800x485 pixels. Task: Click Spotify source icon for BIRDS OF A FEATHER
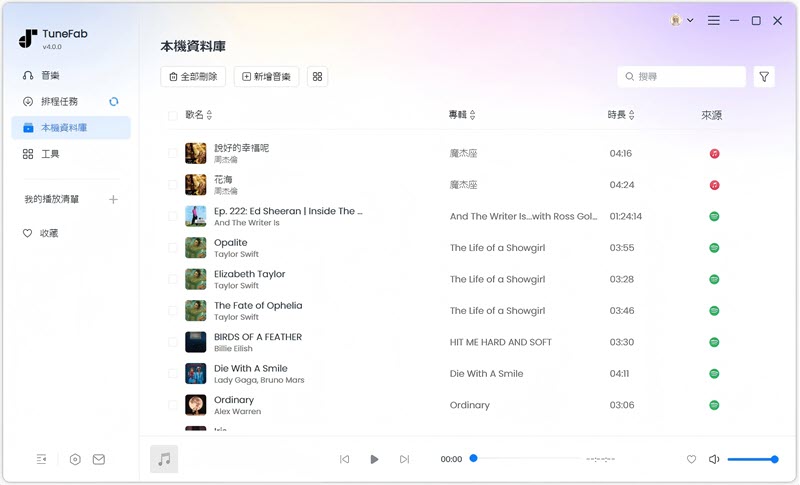coord(714,342)
